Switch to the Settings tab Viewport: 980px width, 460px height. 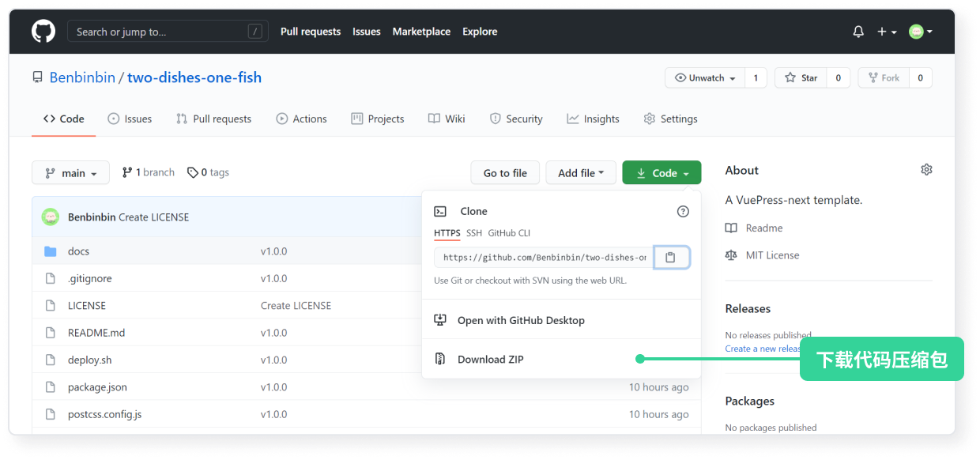tap(670, 119)
